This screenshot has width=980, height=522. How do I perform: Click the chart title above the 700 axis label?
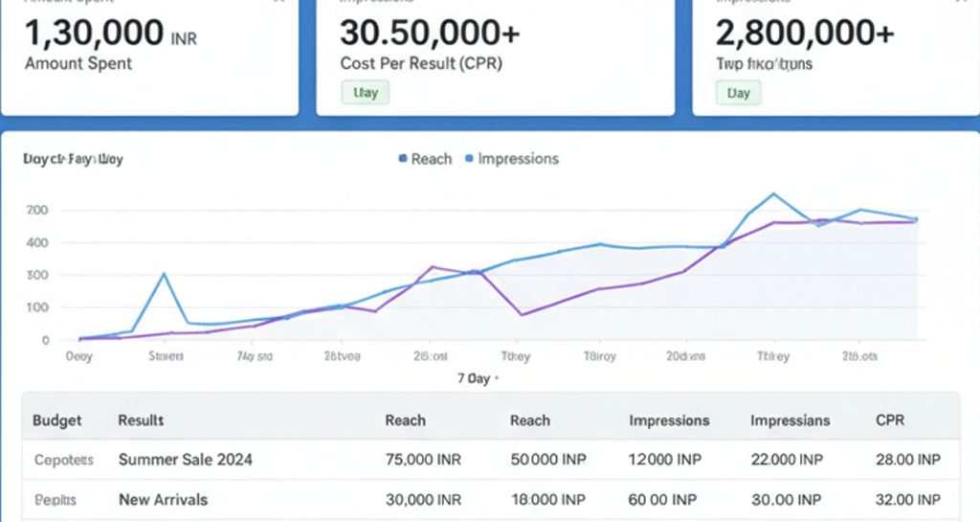[x=73, y=159]
